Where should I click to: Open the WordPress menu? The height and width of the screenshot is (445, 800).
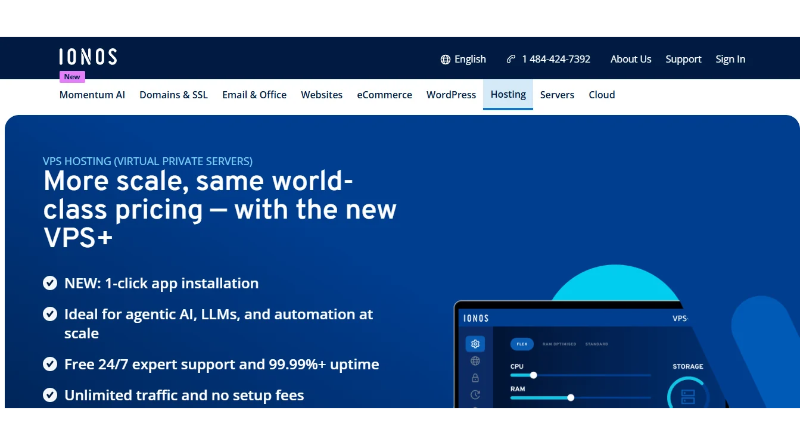pyautogui.click(x=451, y=94)
